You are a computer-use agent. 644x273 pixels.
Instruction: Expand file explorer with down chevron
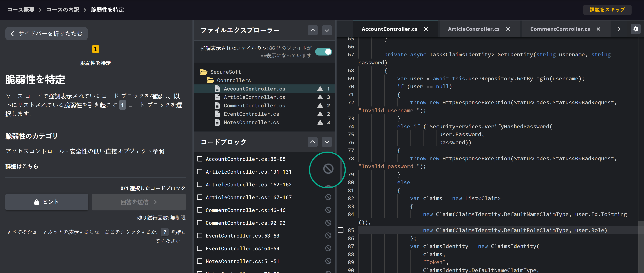(327, 30)
